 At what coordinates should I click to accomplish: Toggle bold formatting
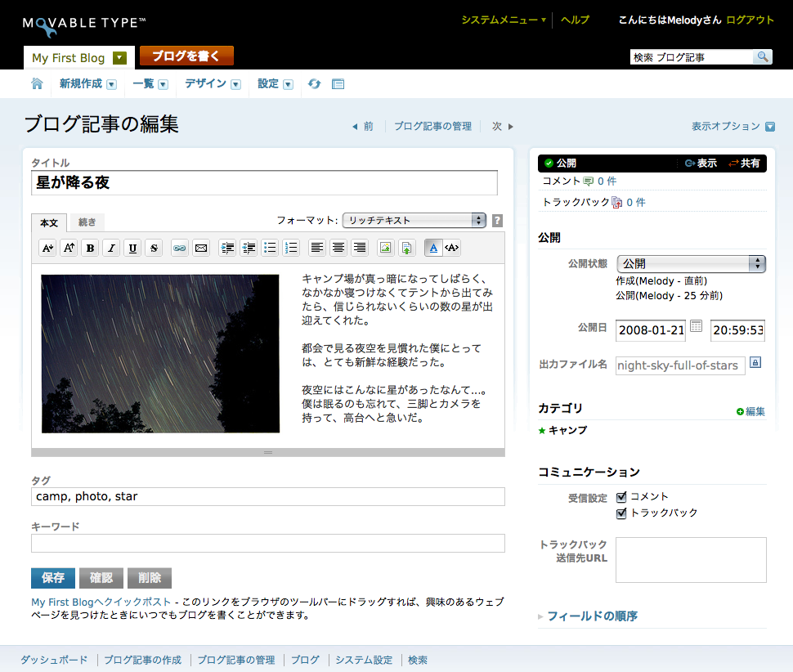point(90,248)
